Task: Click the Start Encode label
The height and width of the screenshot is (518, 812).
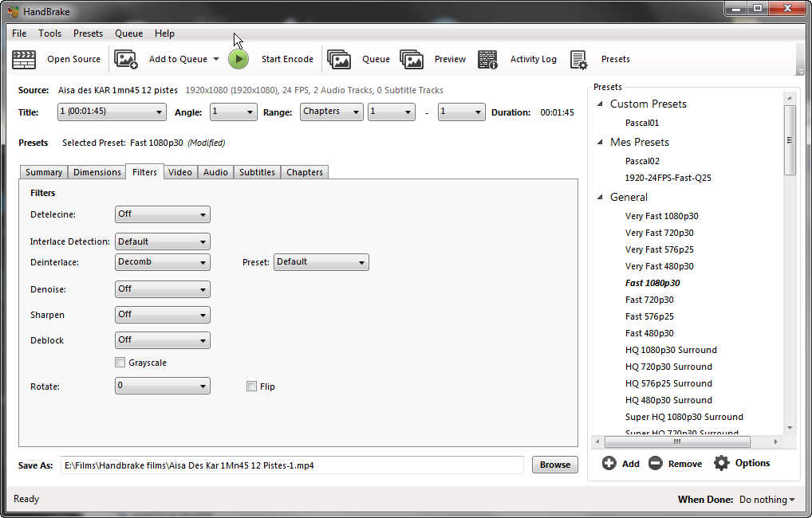Action: [x=287, y=59]
